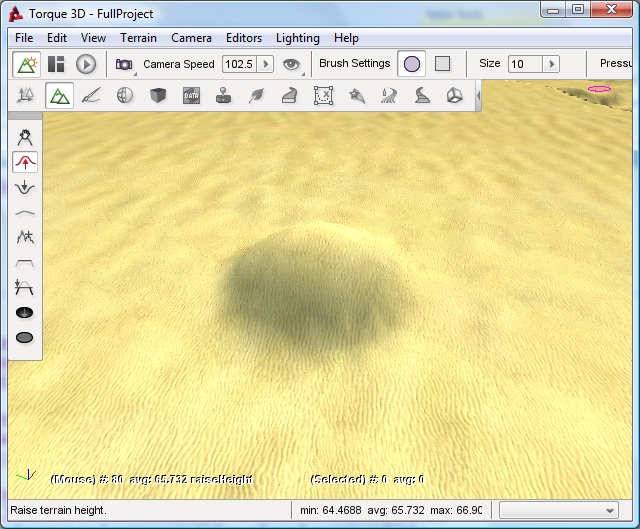Open the Material Editor sphere icon
This screenshot has width=640, height=529.
click(125, 96)
